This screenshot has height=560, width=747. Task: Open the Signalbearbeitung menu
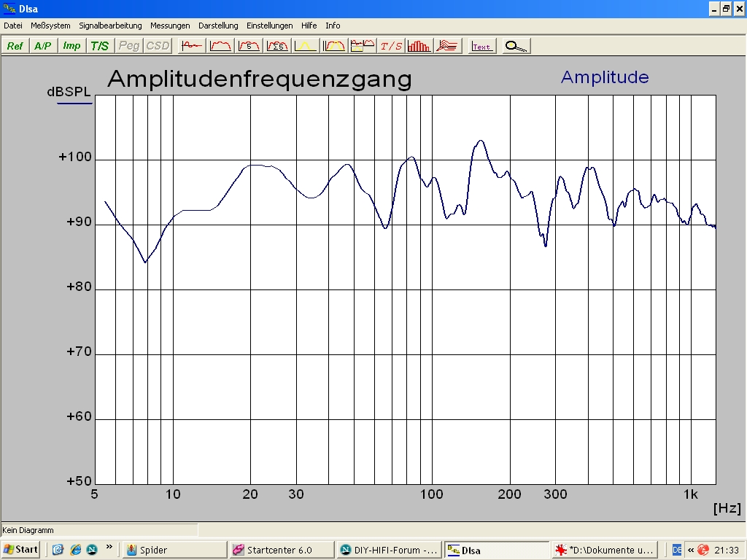(x=110, y=26)
